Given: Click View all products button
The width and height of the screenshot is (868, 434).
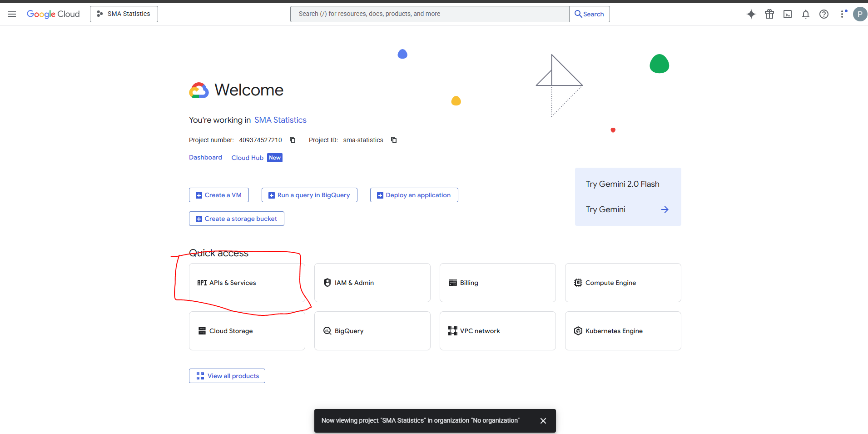Looking at the screenshot, I should click(x=227, y=376).
